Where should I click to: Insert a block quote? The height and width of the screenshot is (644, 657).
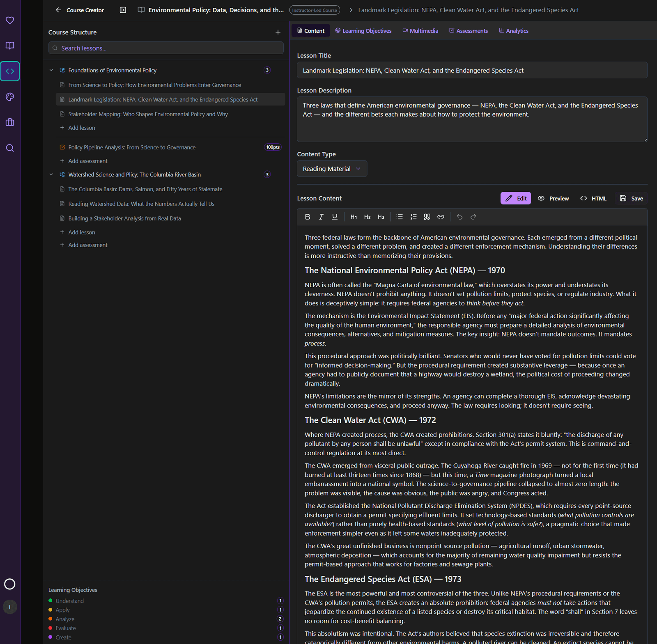tap(427, 217)
